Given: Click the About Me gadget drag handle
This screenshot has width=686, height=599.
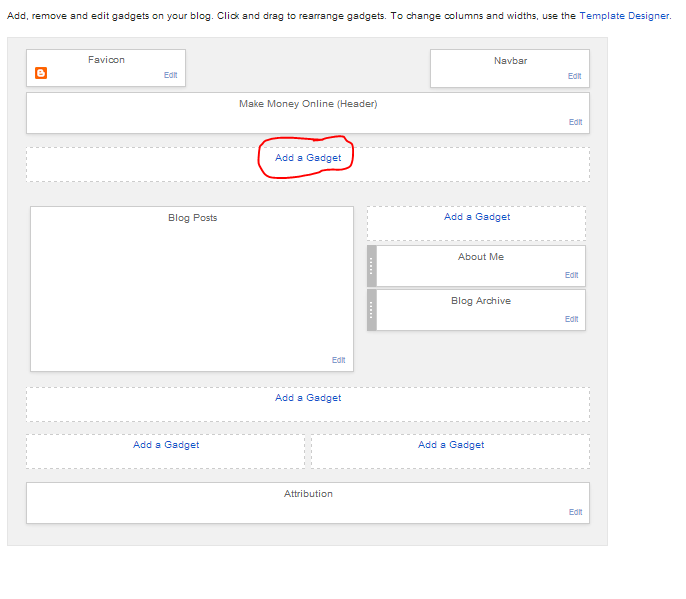Looking at the screenshot, I should (372, 266).
